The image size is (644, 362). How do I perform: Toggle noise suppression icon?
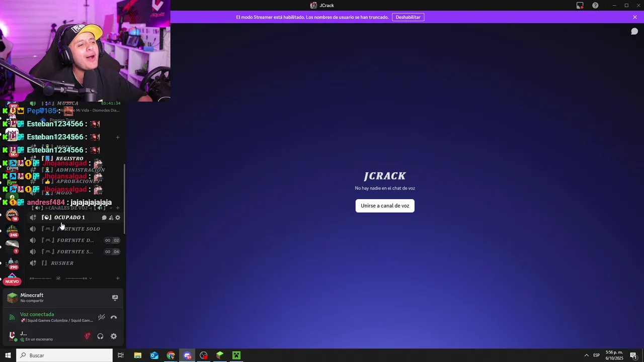102,317
